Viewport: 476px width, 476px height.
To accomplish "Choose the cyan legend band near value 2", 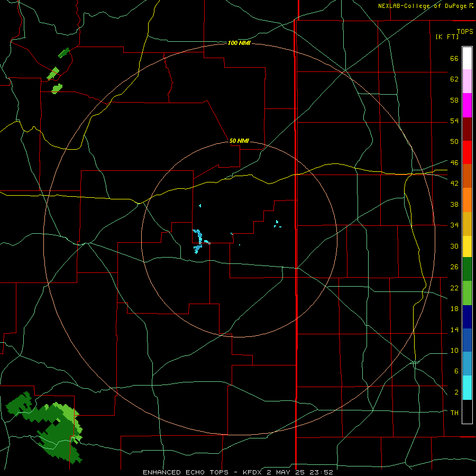I will coord(467,388).
